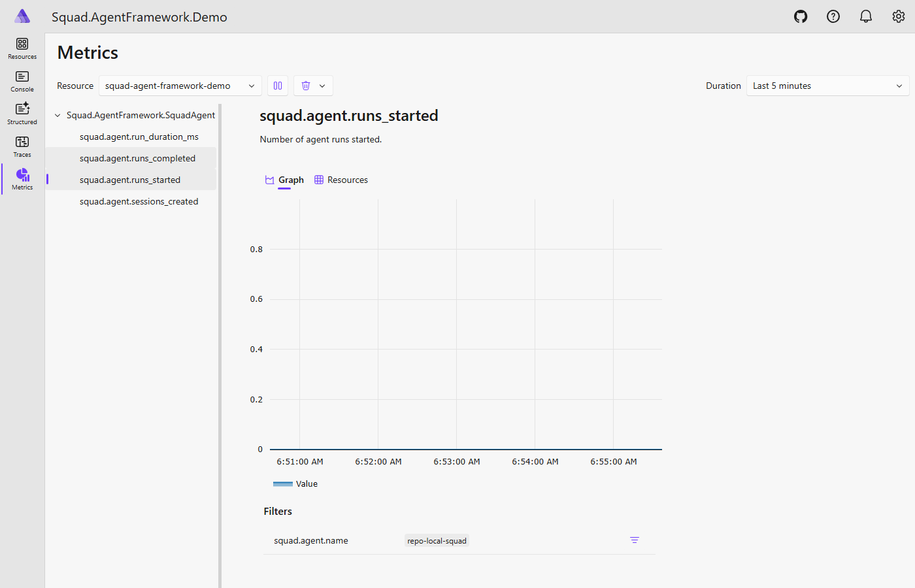
Task: Click the squad.agent.name filter label
Action: click(311, 540)
